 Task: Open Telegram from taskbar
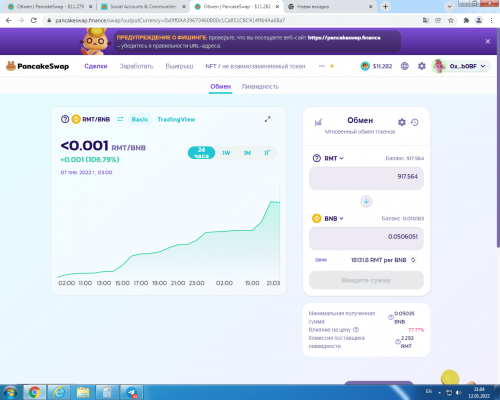click(x=132, y=392)
